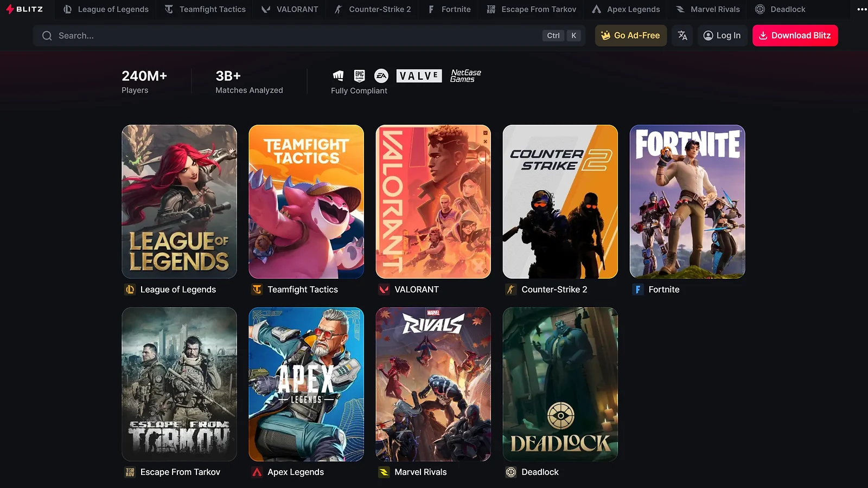868x488 pixels.
Task: Open the Teamfight Tactics cover art
Action: [307, 202]
